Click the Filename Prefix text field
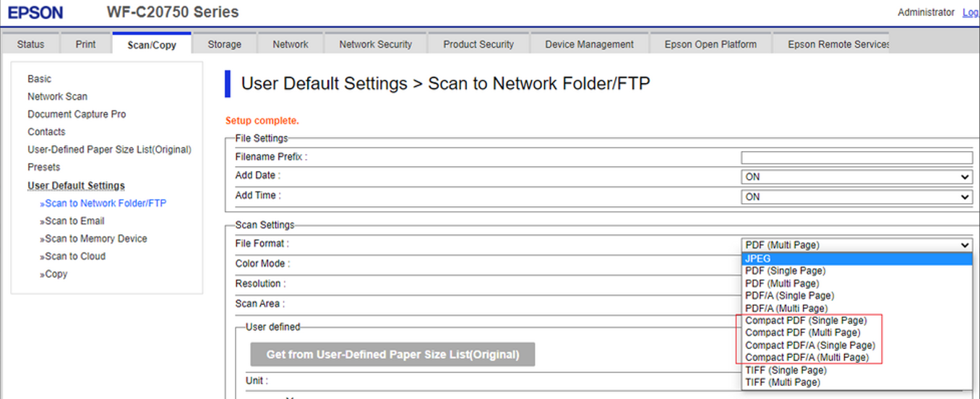 click(x=856, y=158)
